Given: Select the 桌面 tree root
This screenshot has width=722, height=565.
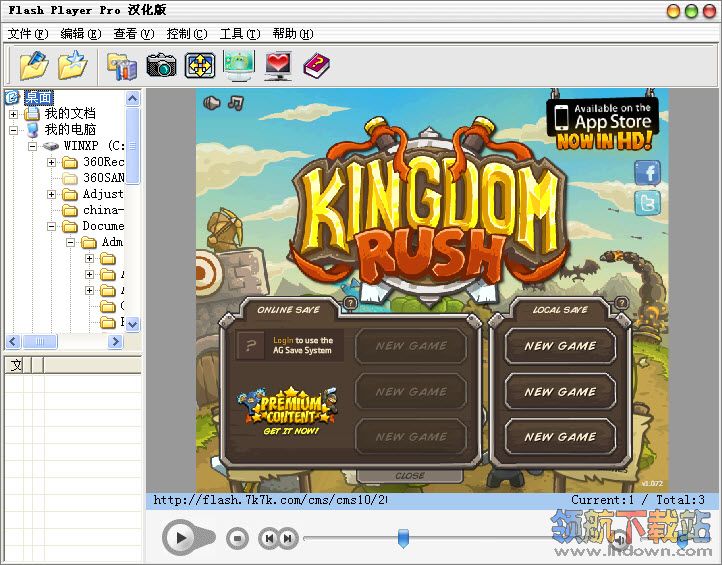Looking at the screenshot, I should tap(39, 97).
